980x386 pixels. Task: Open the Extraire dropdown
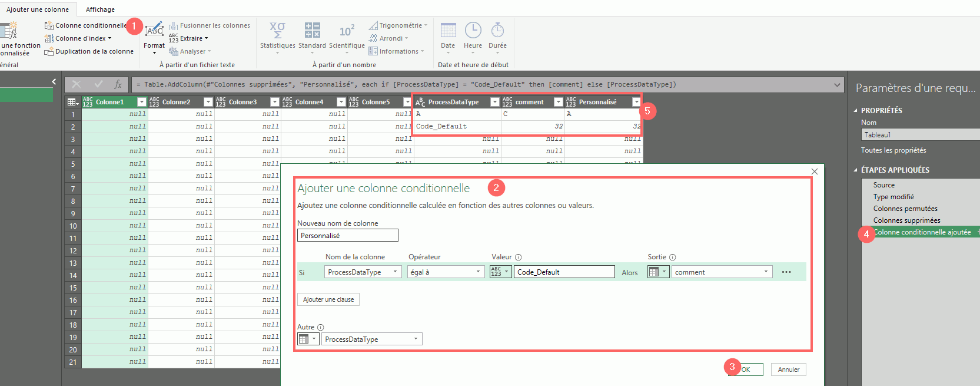pyautogui.click(x=188, y=38)
